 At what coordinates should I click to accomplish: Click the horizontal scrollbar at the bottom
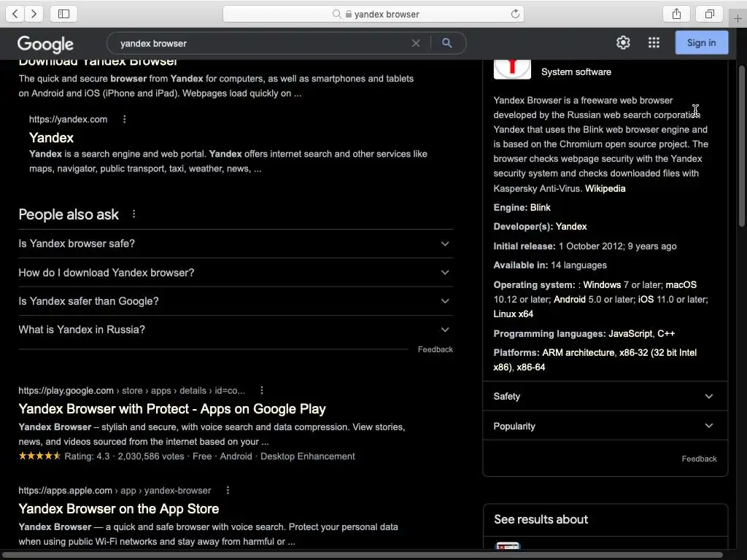click(x=362, y=555)
